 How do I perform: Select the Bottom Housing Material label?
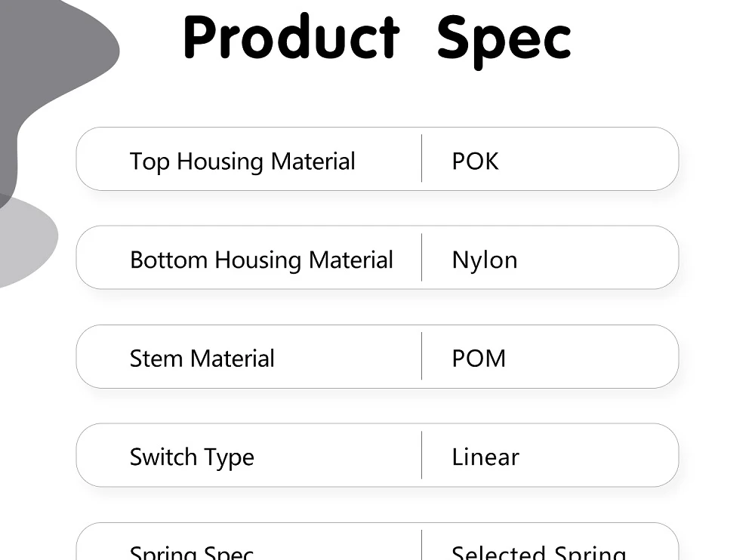pyautogui.click(x=261, y=260)
